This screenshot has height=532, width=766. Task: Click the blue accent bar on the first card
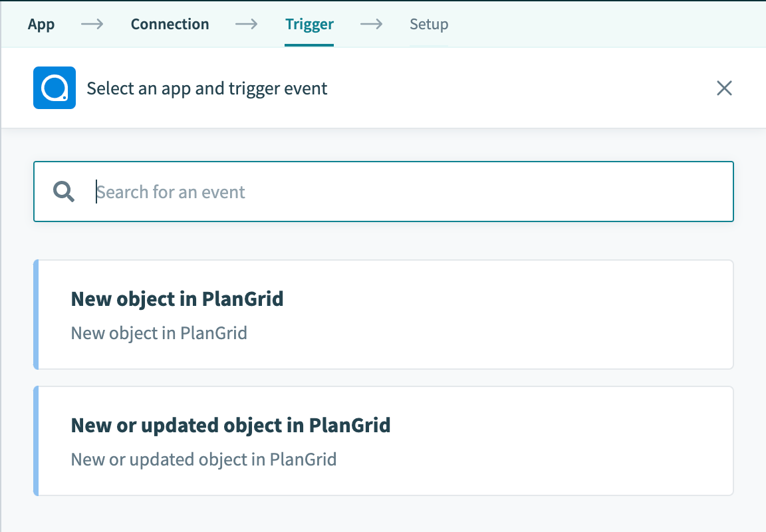pyautogui.click(x=36, y=314)
